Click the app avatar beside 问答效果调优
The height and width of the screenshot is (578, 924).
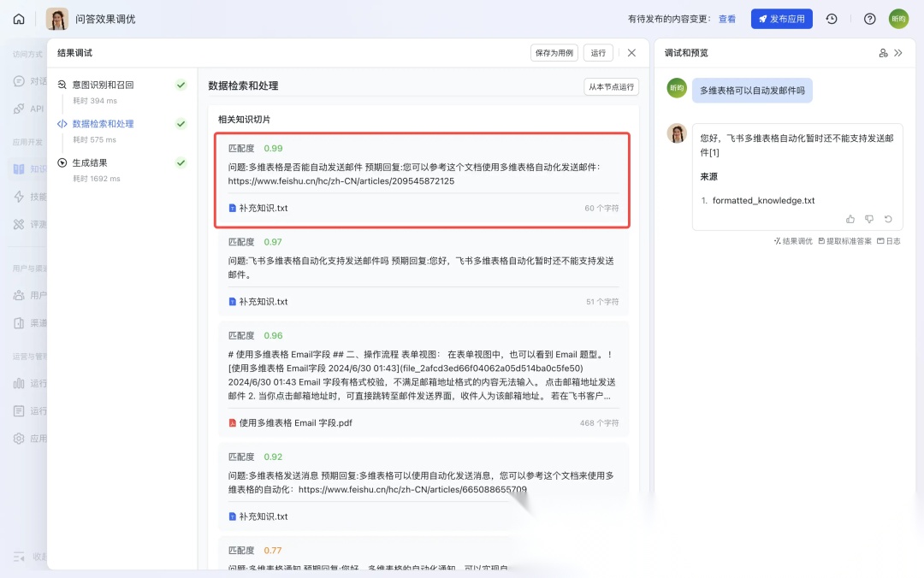pyautogui.click(x=57, y=19)
